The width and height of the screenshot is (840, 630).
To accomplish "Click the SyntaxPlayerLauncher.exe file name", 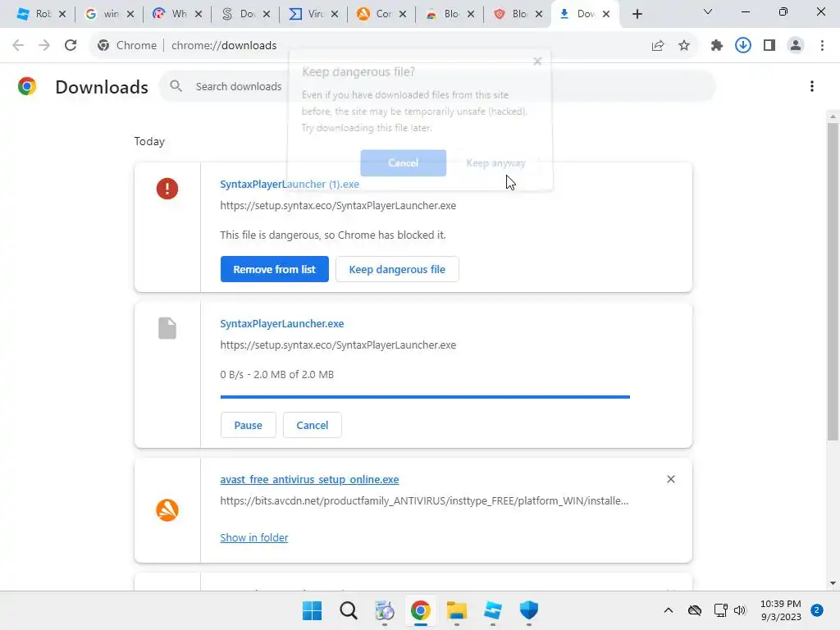I will (282, 323).
